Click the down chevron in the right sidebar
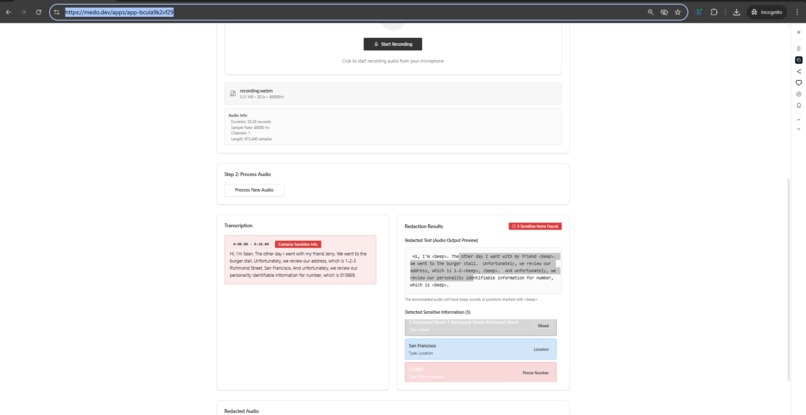Viewport: 806px width, 415px height. tap(798, 129)
